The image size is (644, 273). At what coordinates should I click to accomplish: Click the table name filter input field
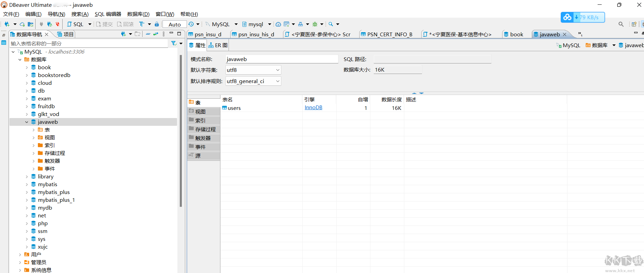point(89,43)
